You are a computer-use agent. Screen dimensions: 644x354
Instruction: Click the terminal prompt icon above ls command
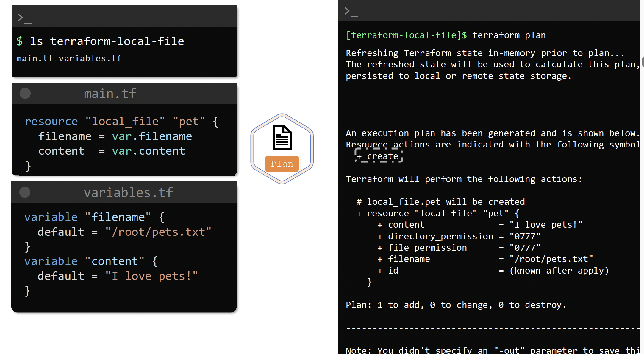[x=24, y=18]
